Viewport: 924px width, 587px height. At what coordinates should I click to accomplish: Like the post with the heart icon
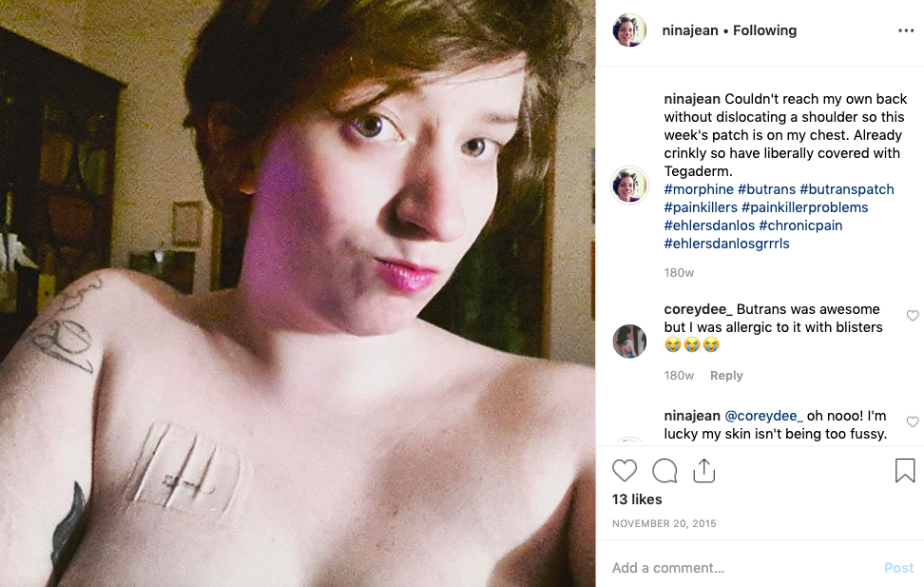click(x=625, y=471)
